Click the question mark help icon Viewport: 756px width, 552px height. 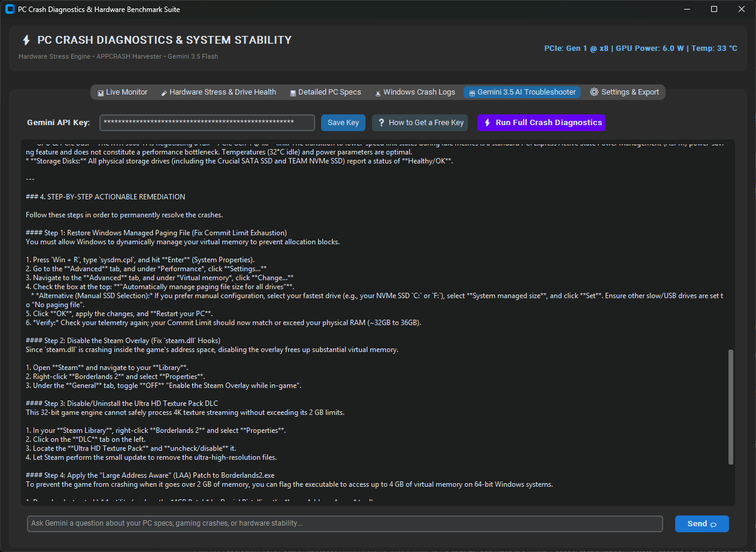[x=381, y=123]
